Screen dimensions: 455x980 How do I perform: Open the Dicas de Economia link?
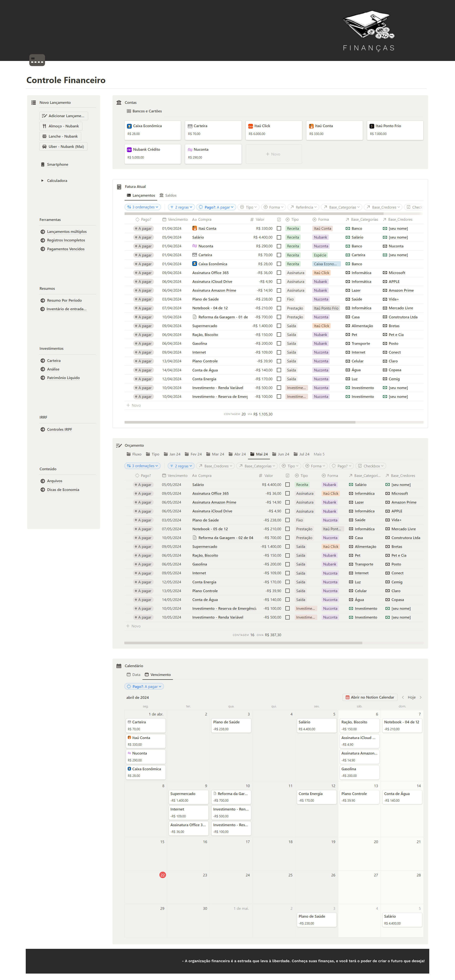[x=63, y=490]
